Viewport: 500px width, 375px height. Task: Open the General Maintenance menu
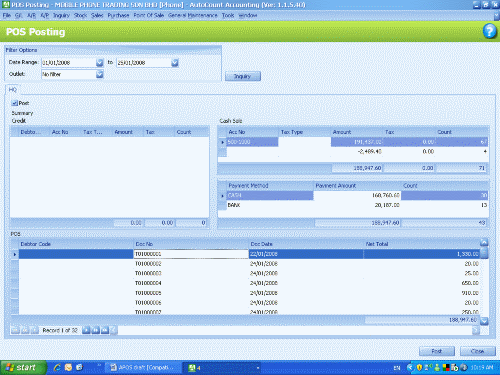(x=193, y=15)
